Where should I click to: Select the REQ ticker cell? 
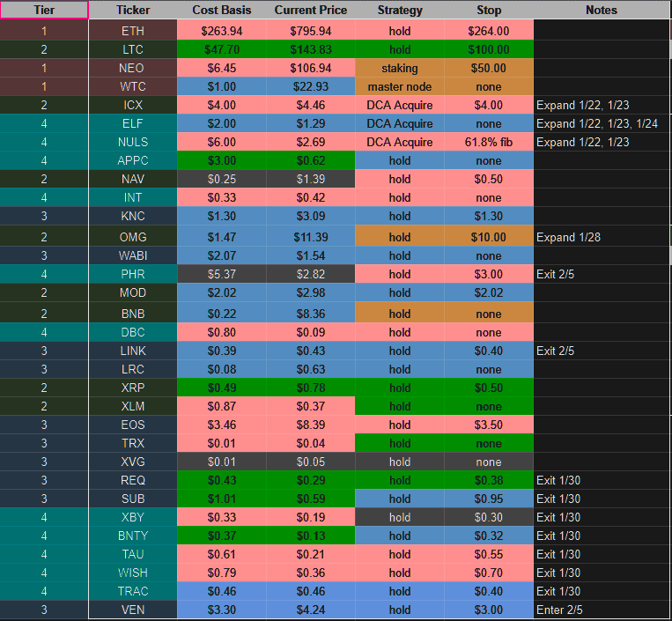(x=133, y=480)
